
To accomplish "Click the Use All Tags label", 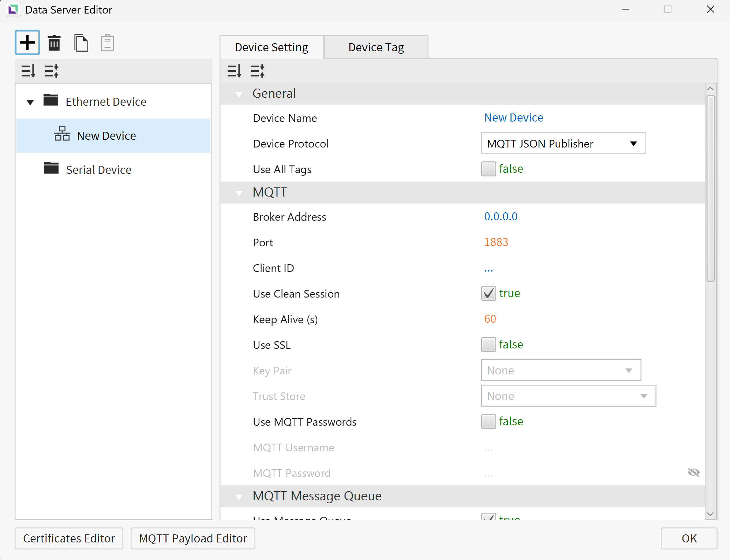I will point(282,169).
